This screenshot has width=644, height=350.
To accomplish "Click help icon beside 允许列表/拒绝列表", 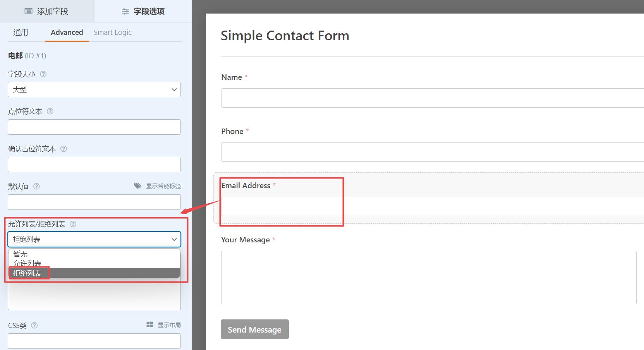I will point(73,224).
